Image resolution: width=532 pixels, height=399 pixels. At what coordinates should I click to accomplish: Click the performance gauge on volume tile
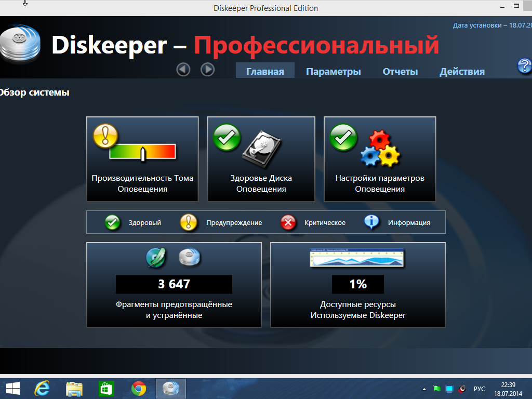tap(142, 152)
